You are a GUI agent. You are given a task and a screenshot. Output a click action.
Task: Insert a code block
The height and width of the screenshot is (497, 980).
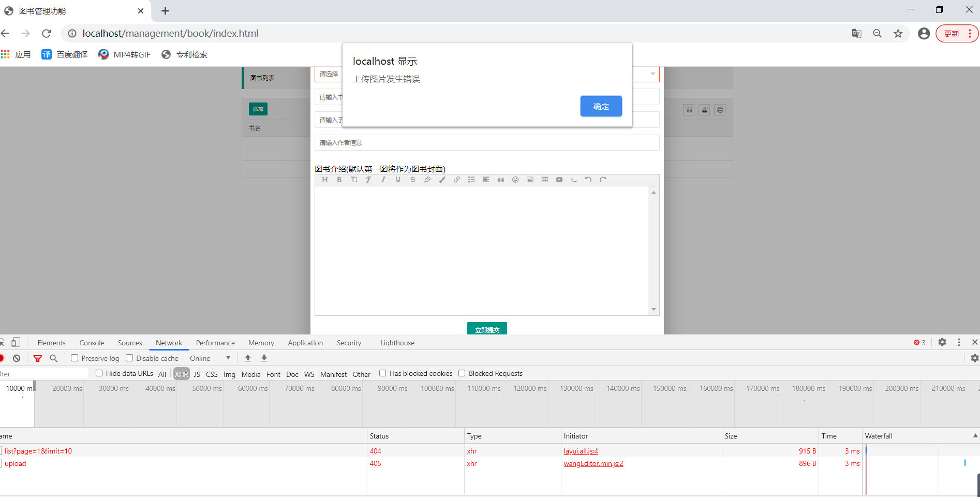[x=574, y=180]
